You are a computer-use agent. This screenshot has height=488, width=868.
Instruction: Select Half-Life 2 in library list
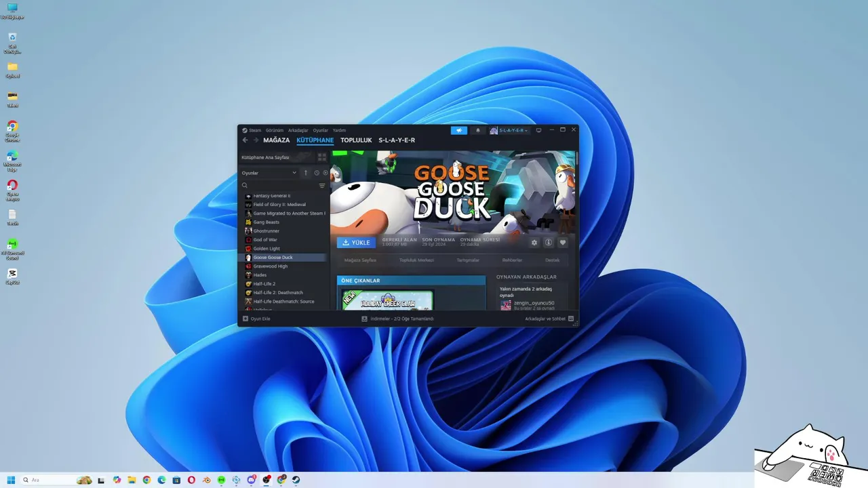click(264, 284)
